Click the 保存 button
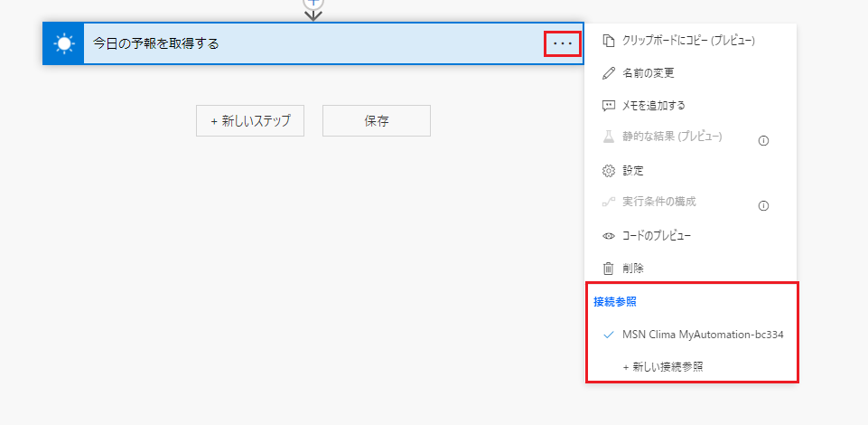The image size is (868, 425). point(377,121)
